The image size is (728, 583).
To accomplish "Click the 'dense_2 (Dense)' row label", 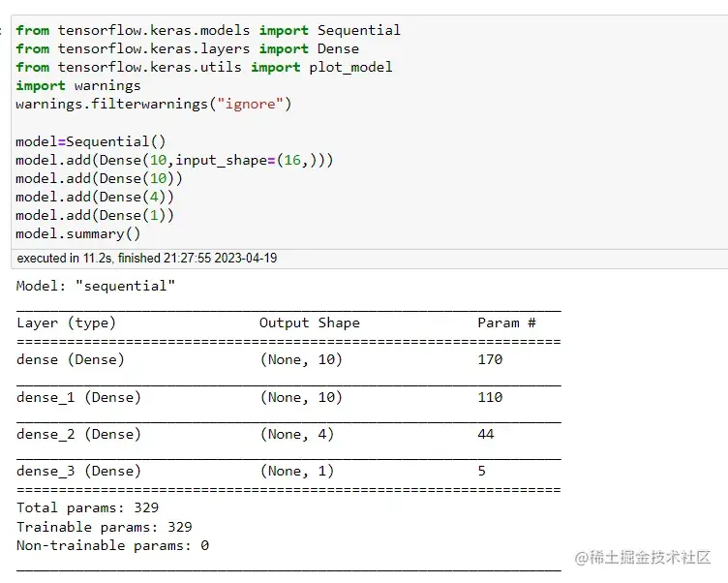I will point(78,435).
